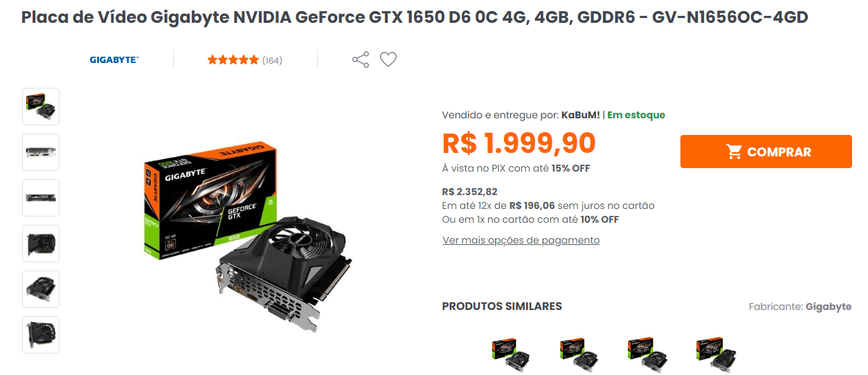Open the (164) reviews count
The image size is (868, 375).
(x=272, y=60)
